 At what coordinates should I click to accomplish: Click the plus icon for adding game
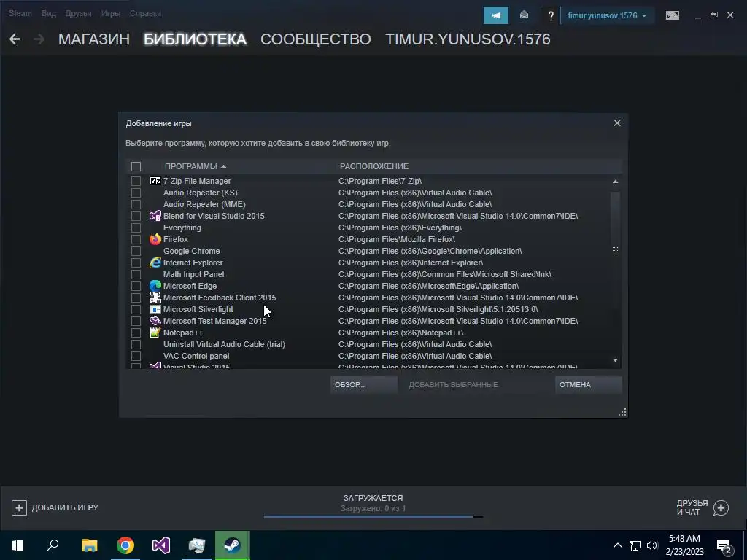click(19, 507)
